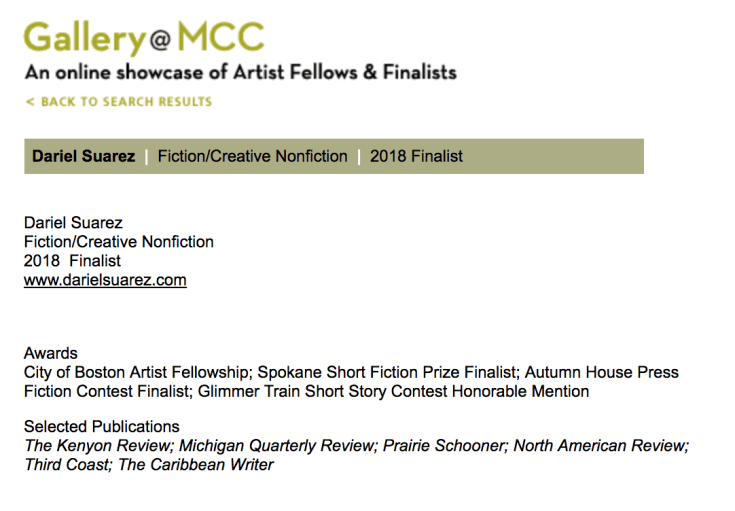
Task: Click The Caribbean Writer text
Action: pos(195,465)
